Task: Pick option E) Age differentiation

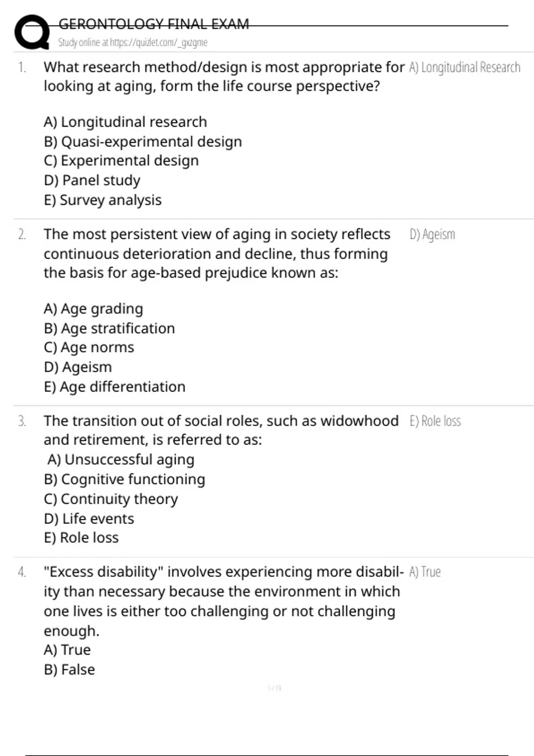Action: pos(115,387)
